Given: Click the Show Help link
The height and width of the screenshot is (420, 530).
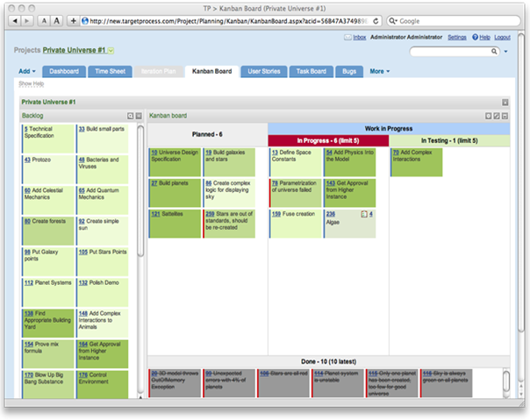Looking at the screenshot, I should pyautogui.click(x=31, y=83).
